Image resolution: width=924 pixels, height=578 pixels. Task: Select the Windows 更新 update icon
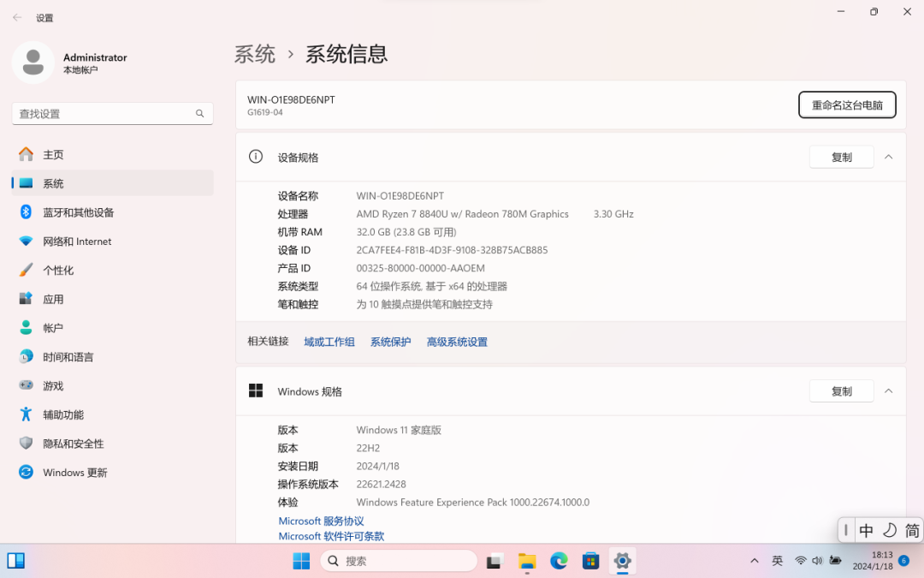(25, 472)
